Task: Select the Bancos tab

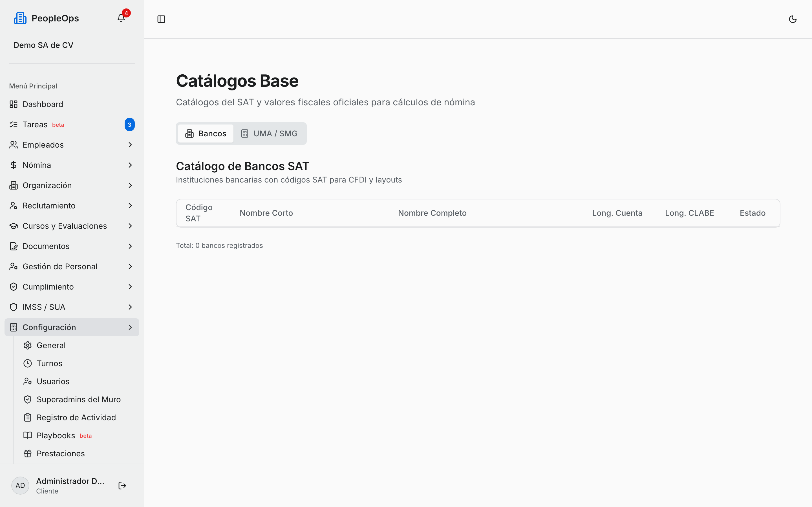Action: tap(206, 134)
